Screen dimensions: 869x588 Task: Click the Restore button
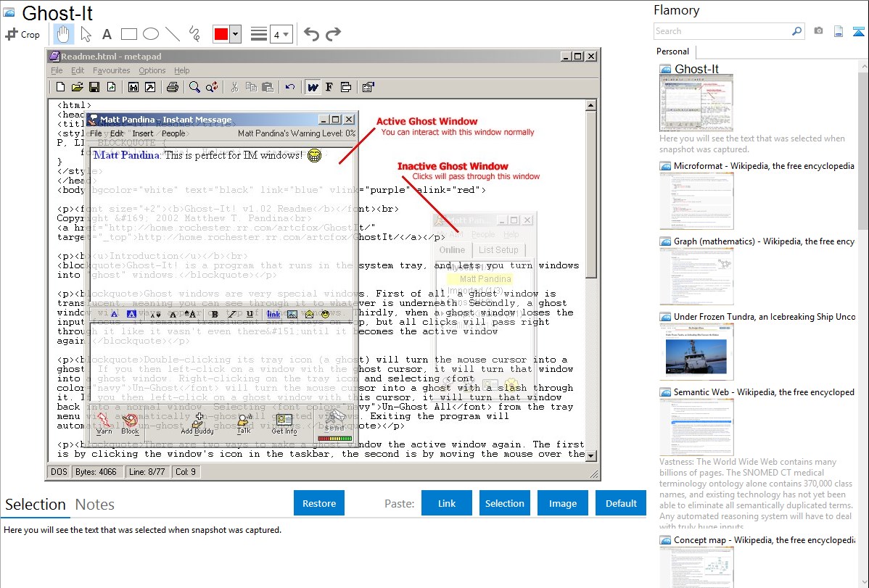(x=319, y=503)
